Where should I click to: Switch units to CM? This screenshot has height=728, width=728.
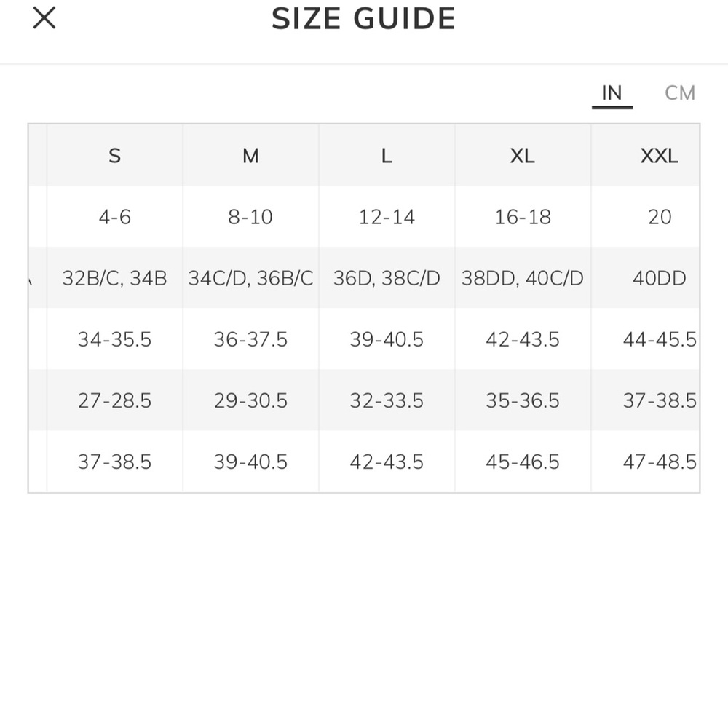[x=680, y=93]
